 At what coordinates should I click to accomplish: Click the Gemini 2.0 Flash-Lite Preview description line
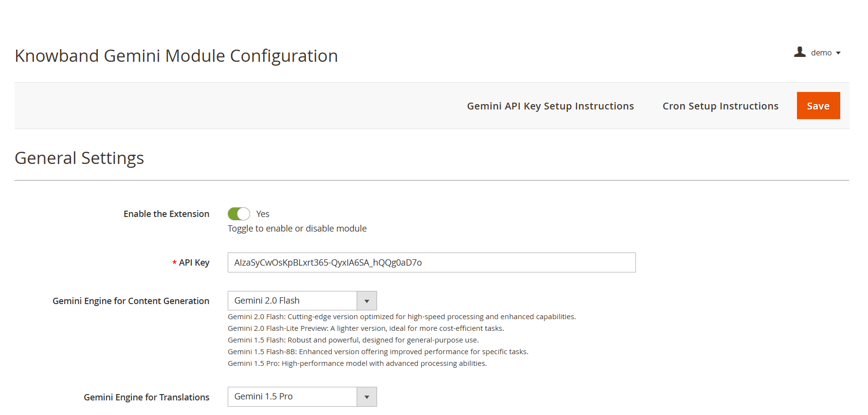[366, 328]
